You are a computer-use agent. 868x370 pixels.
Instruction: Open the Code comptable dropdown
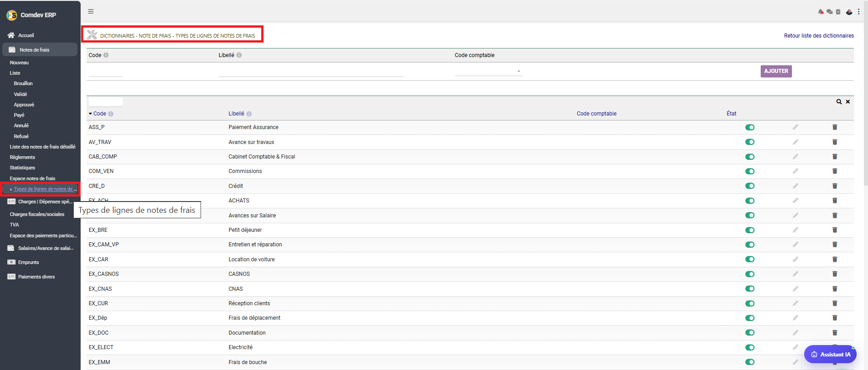[489, 71]
